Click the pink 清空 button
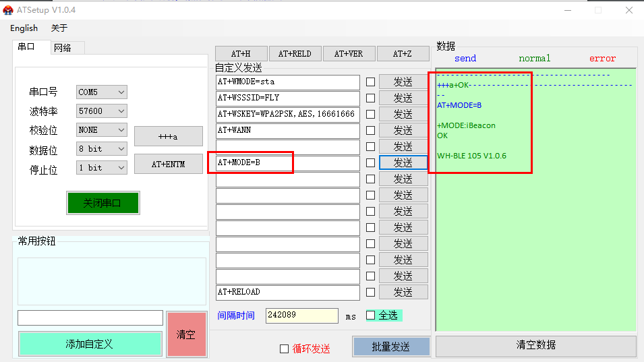 (x=186, y=334)
